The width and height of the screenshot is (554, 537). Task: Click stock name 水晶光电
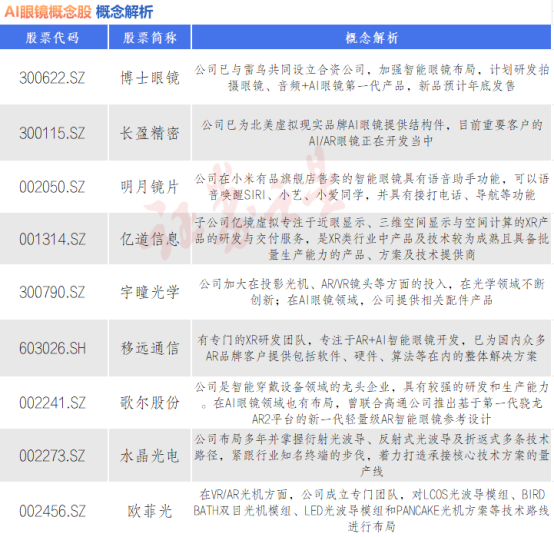pos(150,456)
